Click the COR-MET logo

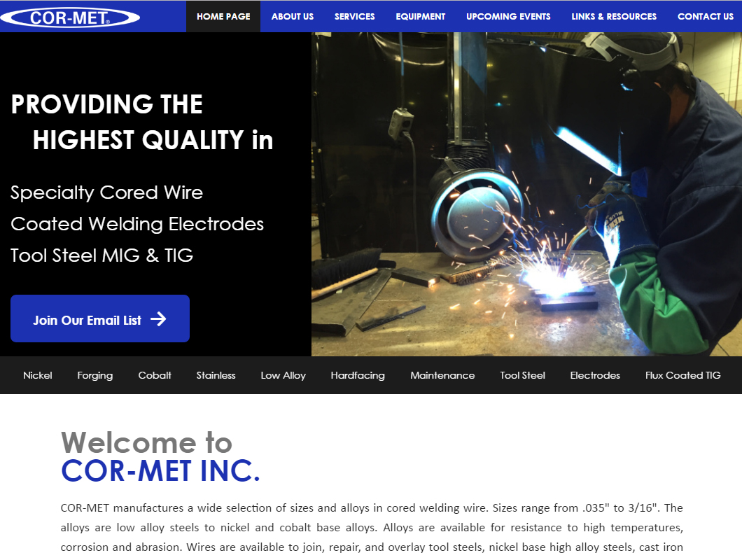point(70,17)
